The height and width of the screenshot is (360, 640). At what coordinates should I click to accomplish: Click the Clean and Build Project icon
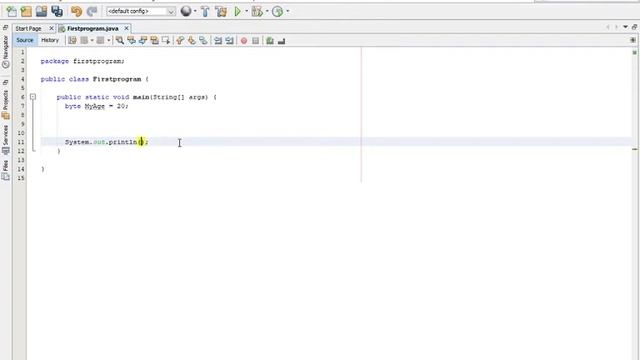221,11
